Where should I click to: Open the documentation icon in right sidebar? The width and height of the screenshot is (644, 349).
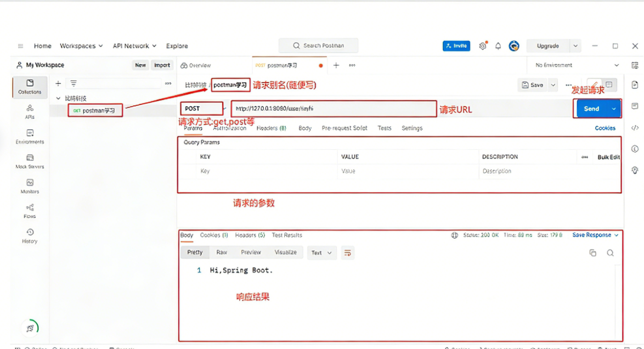(635, 85)
